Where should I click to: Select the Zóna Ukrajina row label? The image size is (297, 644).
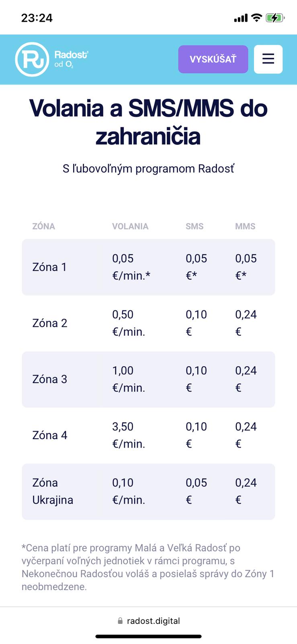click(x=53, y=491)
